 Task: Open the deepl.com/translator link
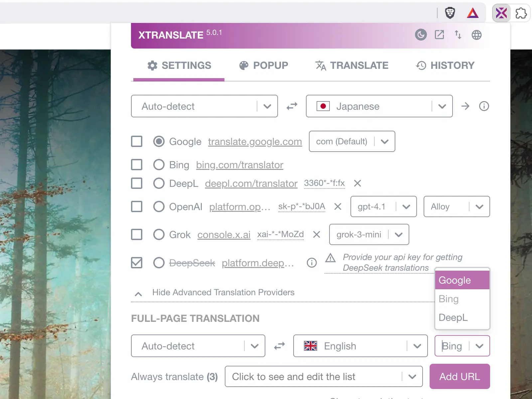click(x=251, y=183)
